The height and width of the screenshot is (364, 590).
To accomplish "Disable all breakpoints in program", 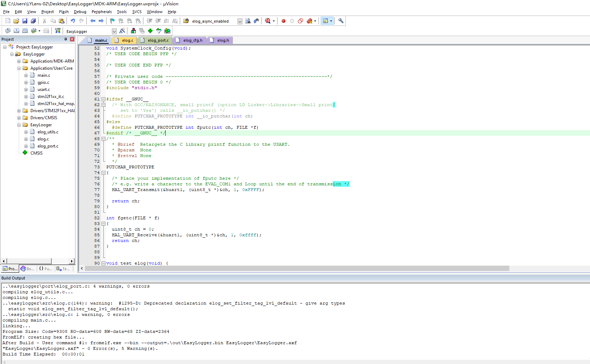I will tap(300, 21).
